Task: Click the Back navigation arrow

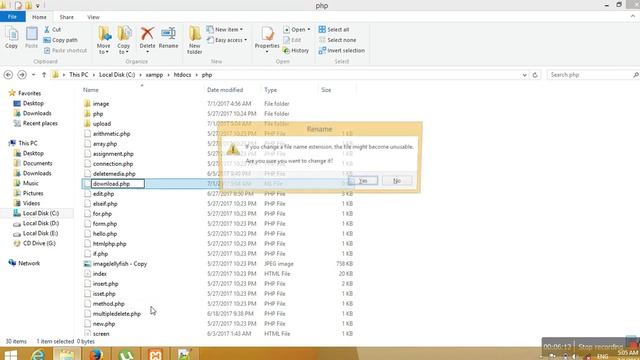Action: coord(8,75)
